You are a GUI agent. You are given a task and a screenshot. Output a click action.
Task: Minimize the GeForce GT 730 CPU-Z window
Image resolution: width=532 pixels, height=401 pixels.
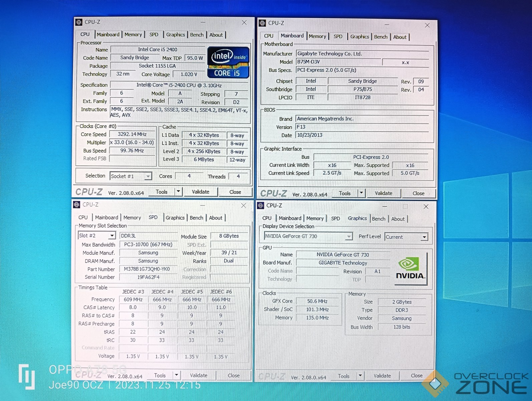384,206
